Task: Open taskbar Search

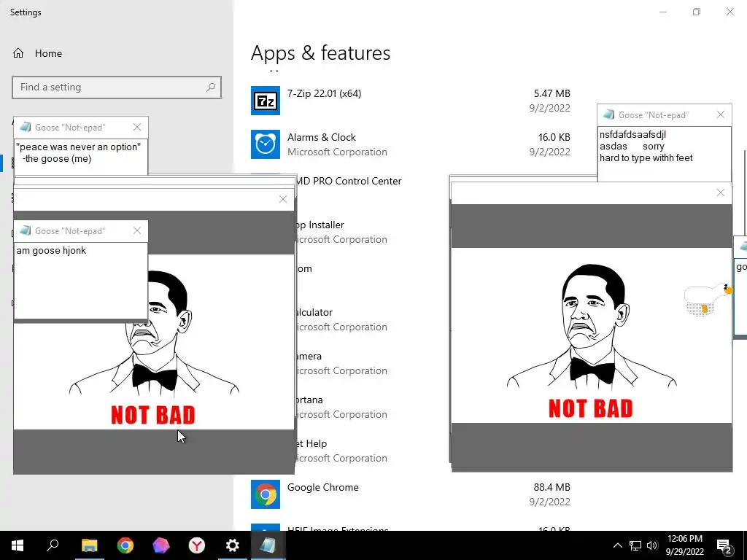Action: pos(53,545)
